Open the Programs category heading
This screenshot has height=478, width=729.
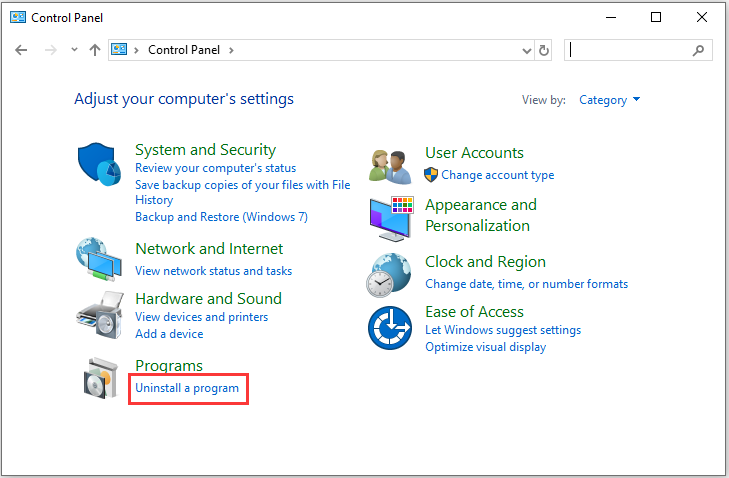pyautogui.click(x=169, y=365)
